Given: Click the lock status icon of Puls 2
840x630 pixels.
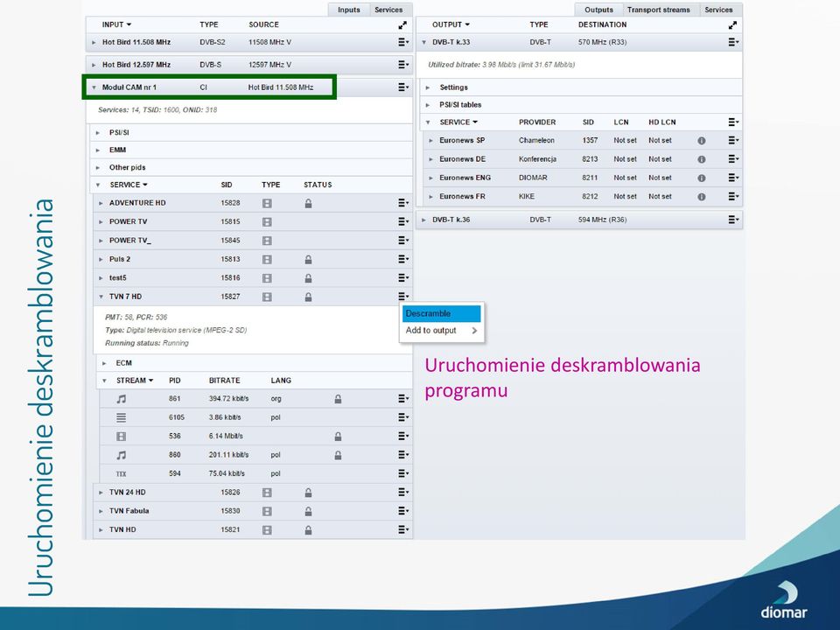Looking at the screenshot, I should (x=308, y=259).
